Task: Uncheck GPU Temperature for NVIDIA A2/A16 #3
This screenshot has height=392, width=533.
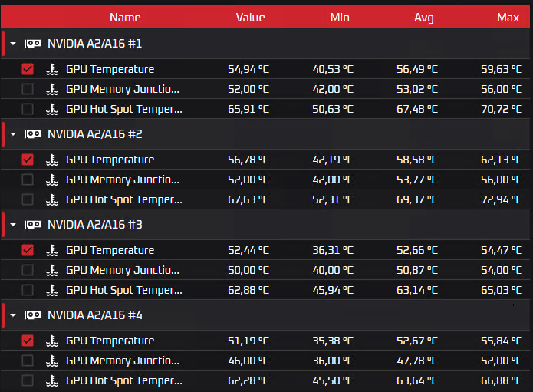Action: (x=28, y=250)
